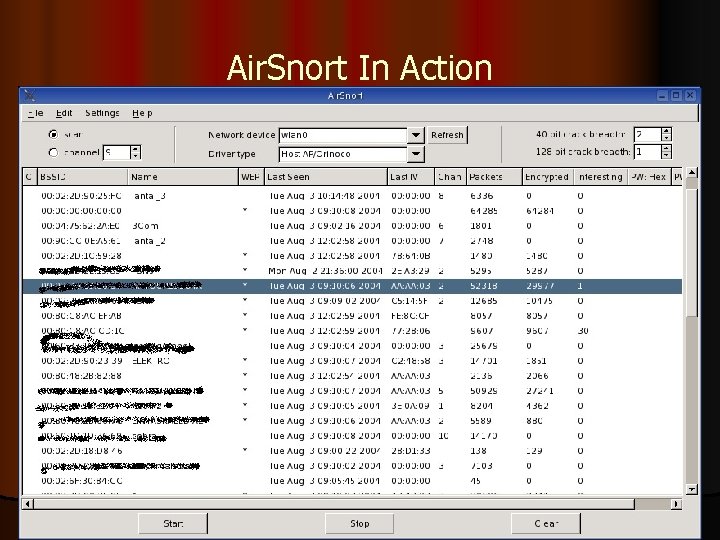Click the Network device field showing wlan0
The height and width of the screenshot is (540, 720).
pyautogui.click(x=343, y=135)
